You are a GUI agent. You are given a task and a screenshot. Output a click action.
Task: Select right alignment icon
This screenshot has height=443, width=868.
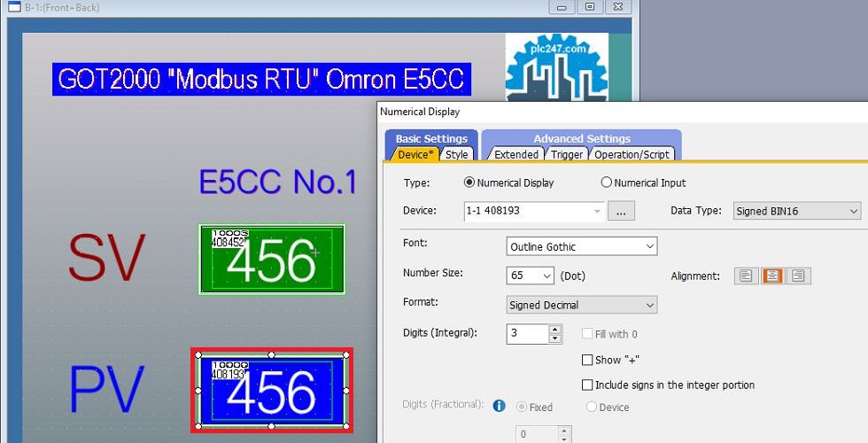pyautogui.click(x=798, y=276)
